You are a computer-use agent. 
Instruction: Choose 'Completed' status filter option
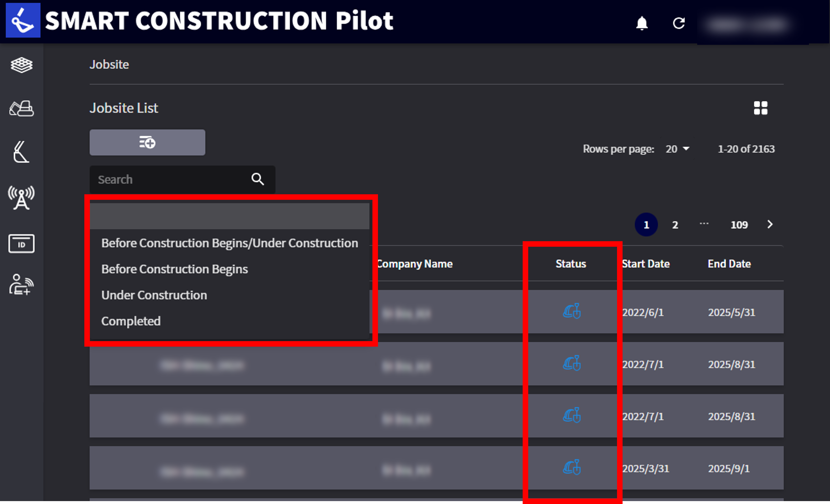coord(131,321)
